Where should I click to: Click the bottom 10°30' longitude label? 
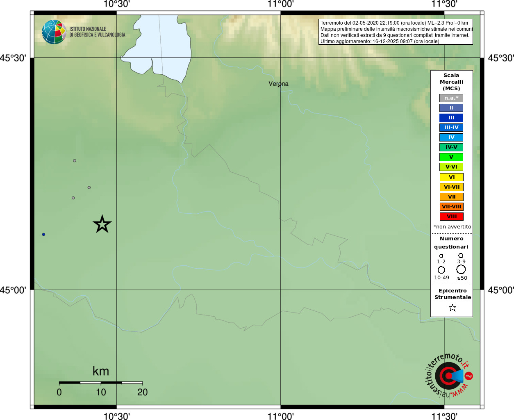(116, 416)
